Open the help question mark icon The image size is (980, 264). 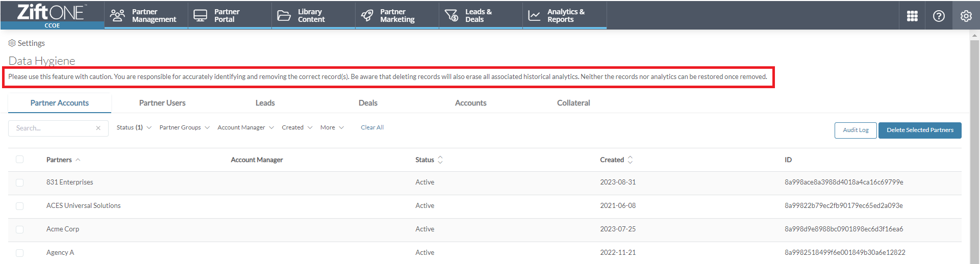click(939, 16)
